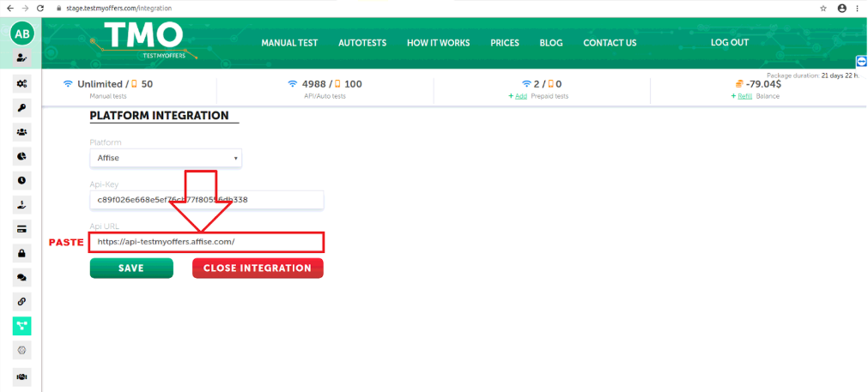Click the Package duration text
Viewport: 868px width, 392px height.
[x=813, y=75]
